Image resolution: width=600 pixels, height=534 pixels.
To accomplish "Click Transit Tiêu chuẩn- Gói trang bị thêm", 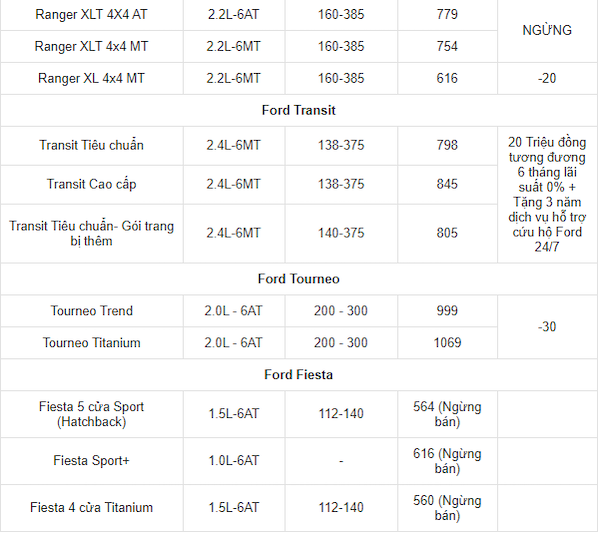I will point(91,233).
